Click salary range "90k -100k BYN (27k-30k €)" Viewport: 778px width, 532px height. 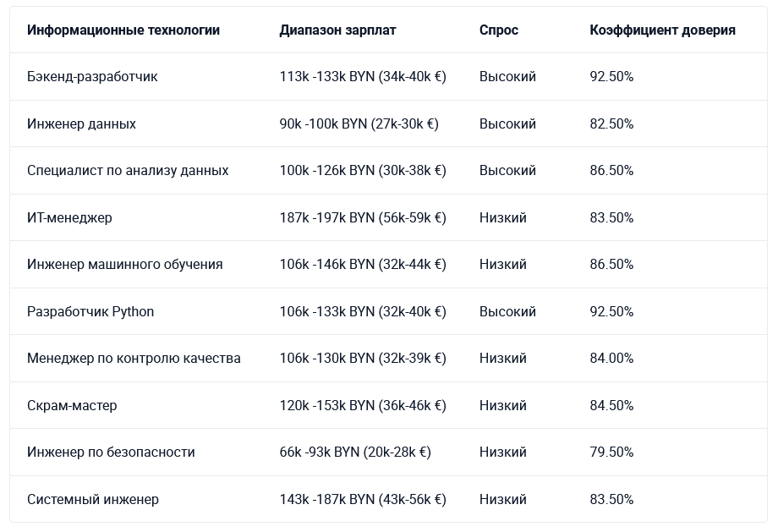coord(359,124)
